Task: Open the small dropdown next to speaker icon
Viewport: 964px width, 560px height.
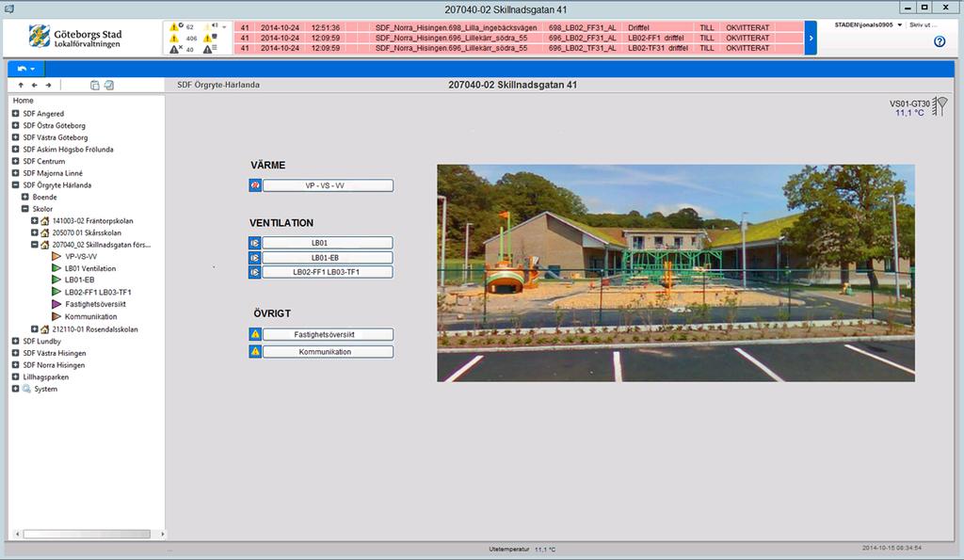Action: point(224,27)
